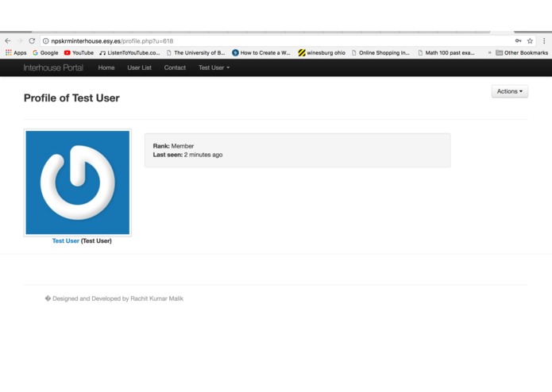Screen dimensions: 552x392
Task: Reload the page with refresh icon
Action: click(32, 40)
